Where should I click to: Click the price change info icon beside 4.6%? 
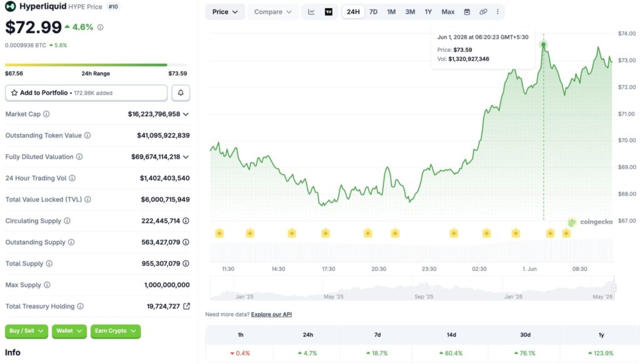pos(101,27)
